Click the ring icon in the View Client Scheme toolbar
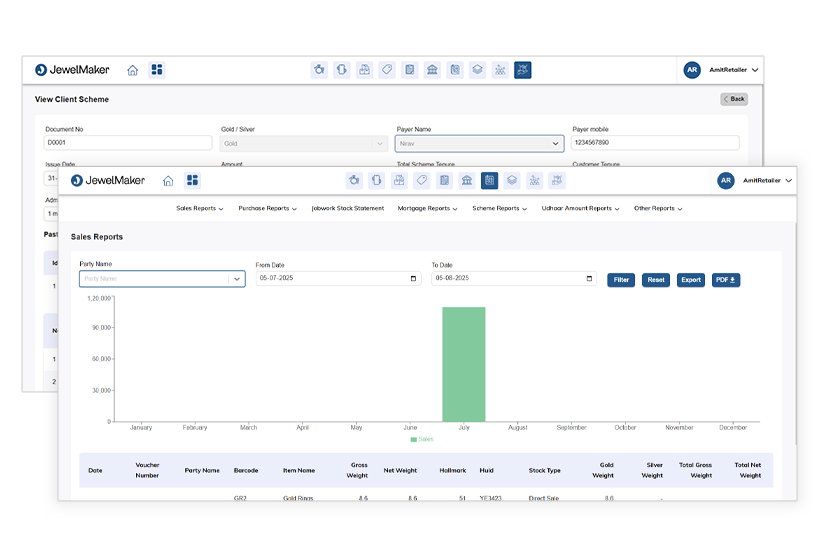The image size is (819, 557). [319, 70]
